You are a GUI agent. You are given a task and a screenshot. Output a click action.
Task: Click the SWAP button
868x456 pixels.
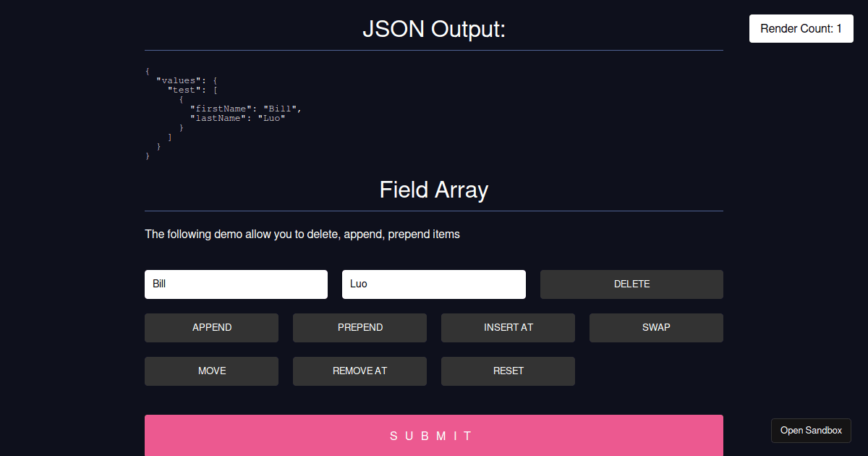click(x=656, y=328)
